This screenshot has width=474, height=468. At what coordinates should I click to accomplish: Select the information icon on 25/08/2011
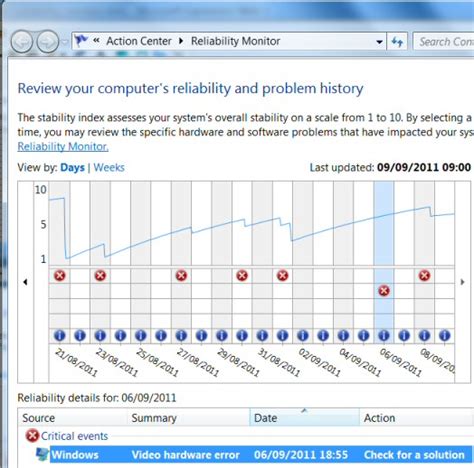click(141, 335)
